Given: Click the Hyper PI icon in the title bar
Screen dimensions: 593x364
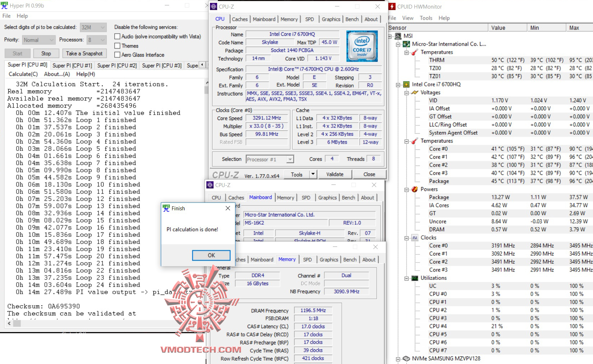Looking at the screenshot, I should (x=4, y=5).
